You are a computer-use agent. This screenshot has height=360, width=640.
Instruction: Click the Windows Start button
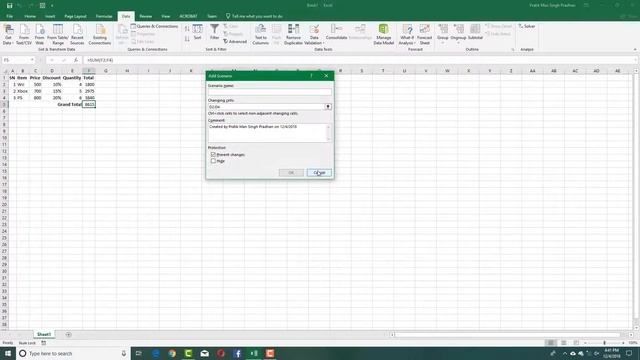tap(8, 353)
